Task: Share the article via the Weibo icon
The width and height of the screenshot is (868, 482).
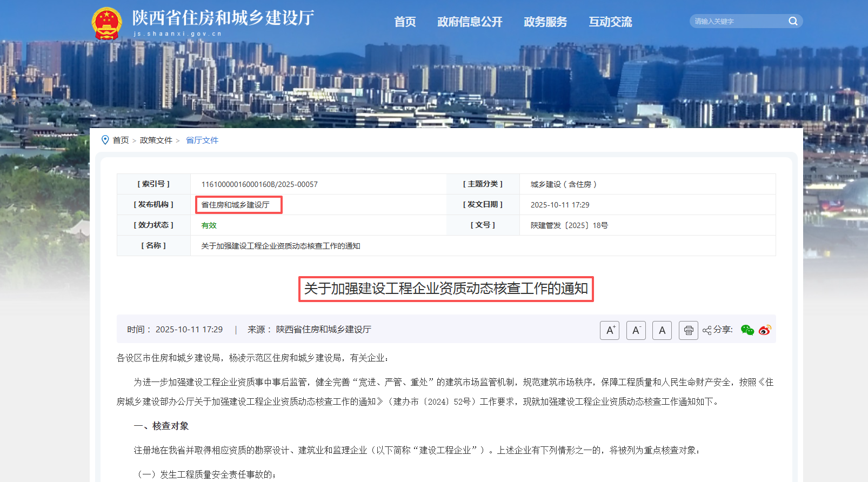Action: 765,330
